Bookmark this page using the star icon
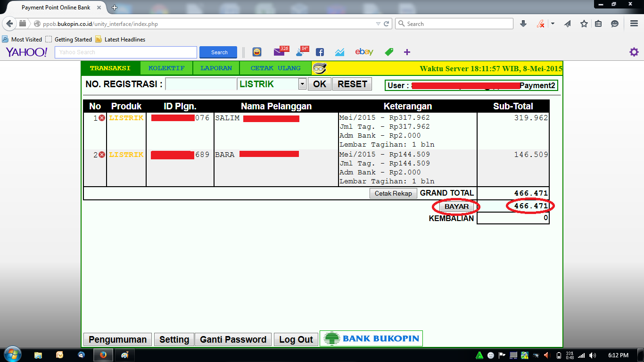The height and width of the screenshot is (362, 644). (584, 23)
